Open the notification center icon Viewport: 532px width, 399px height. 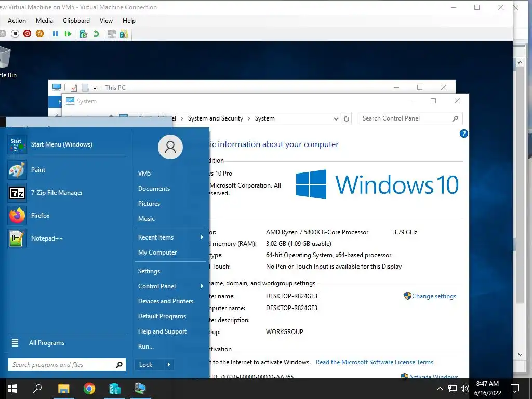(515, 389)
